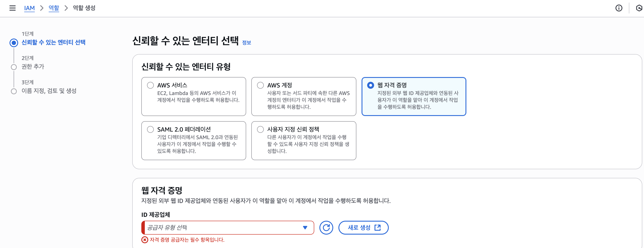Go to 역할 breadcrumb link
The height and width of the screenshot is (248, 644).
(54, 8)
